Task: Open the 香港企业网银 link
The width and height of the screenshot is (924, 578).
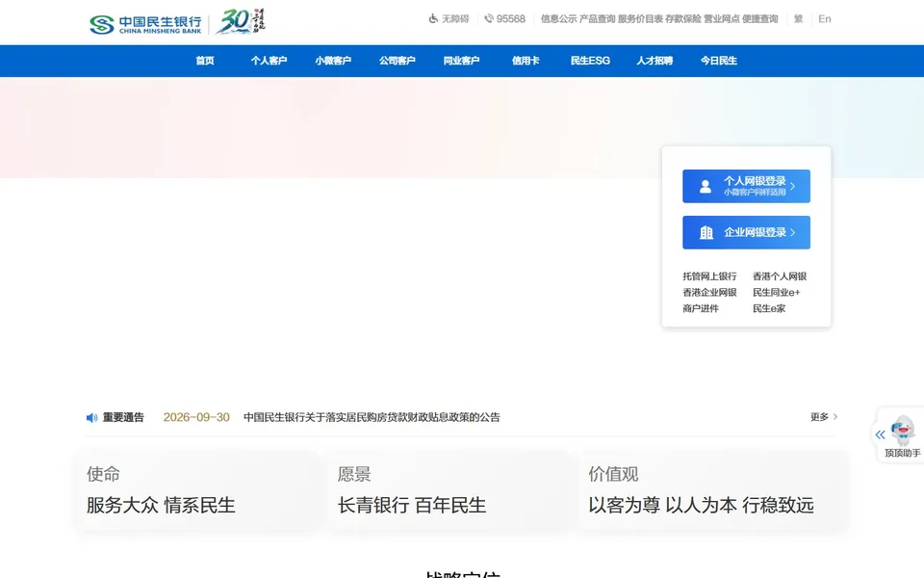Action: click(x=709, y=293)
